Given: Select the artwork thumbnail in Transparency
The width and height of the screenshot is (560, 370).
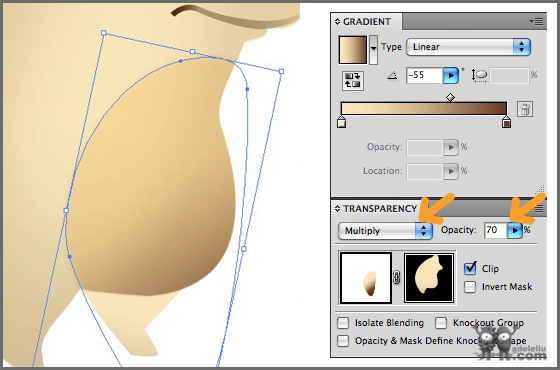Looking at the screenshot, I should click(366, 278).
